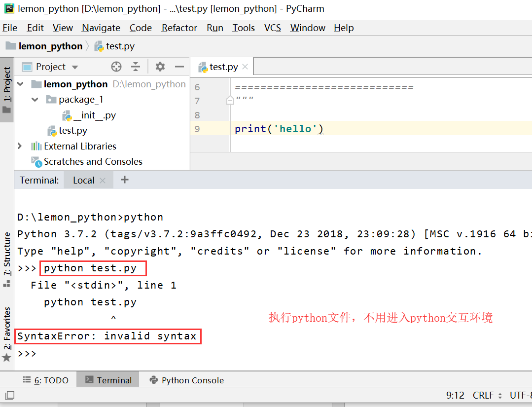Image resolution: width=532 pixels, height=407 pixels.
Task: Open the Refactor menu
Action: point(179,28)
